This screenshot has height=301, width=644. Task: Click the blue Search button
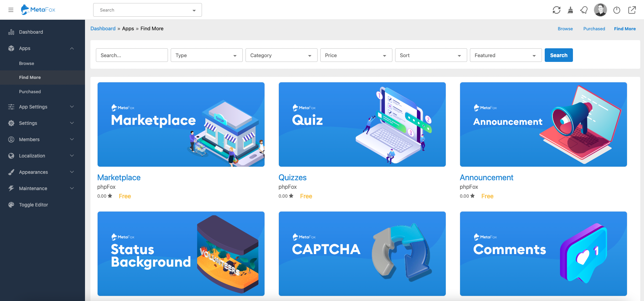click(x=559, y=55)
